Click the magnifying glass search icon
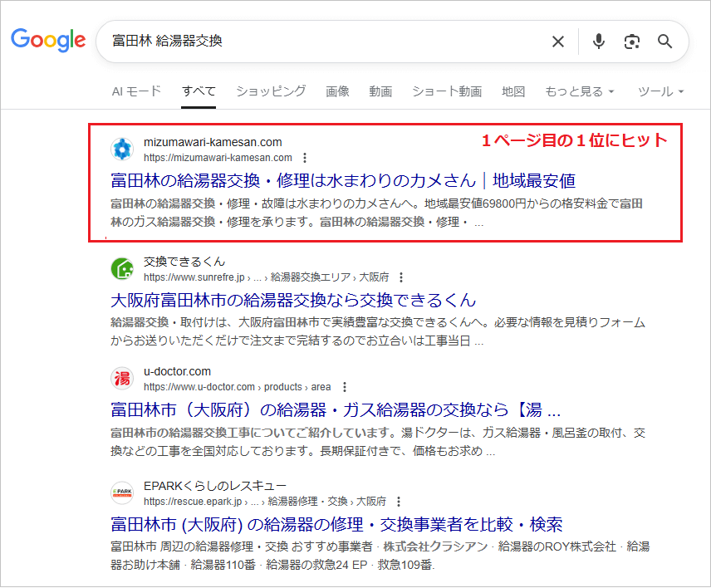 click(664, 42)
